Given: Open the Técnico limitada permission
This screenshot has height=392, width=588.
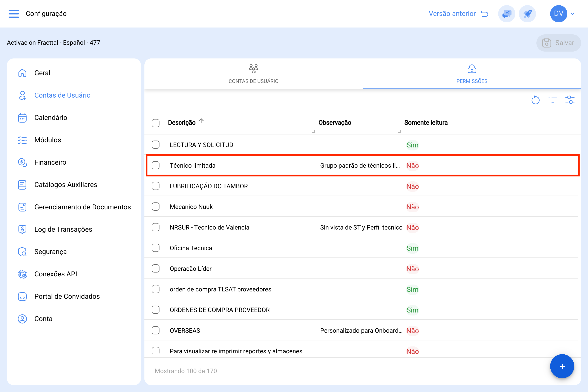Looking at the screenshot, I should pos(193,165).
